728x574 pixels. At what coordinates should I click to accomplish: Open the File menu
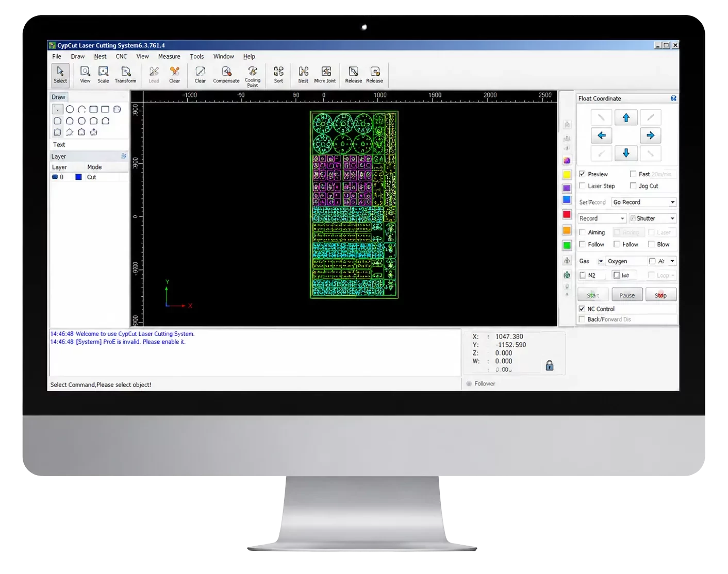point(57,57)
